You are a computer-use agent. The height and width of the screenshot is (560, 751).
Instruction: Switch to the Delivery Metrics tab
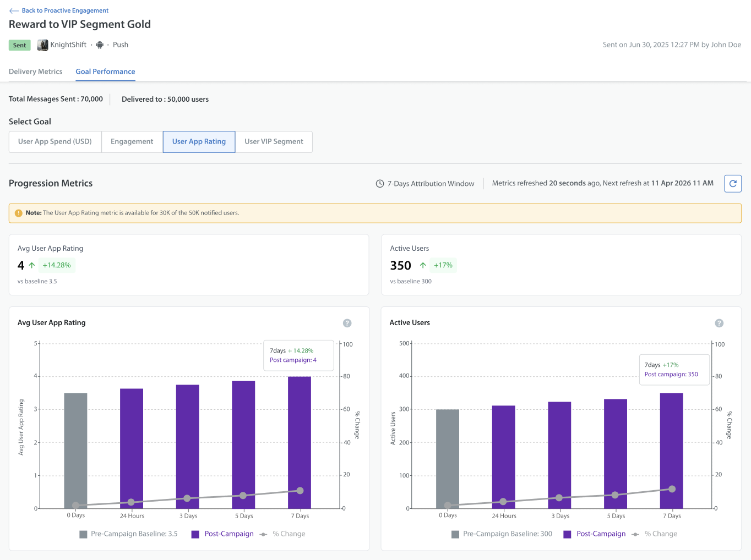(x=35, y=72)
